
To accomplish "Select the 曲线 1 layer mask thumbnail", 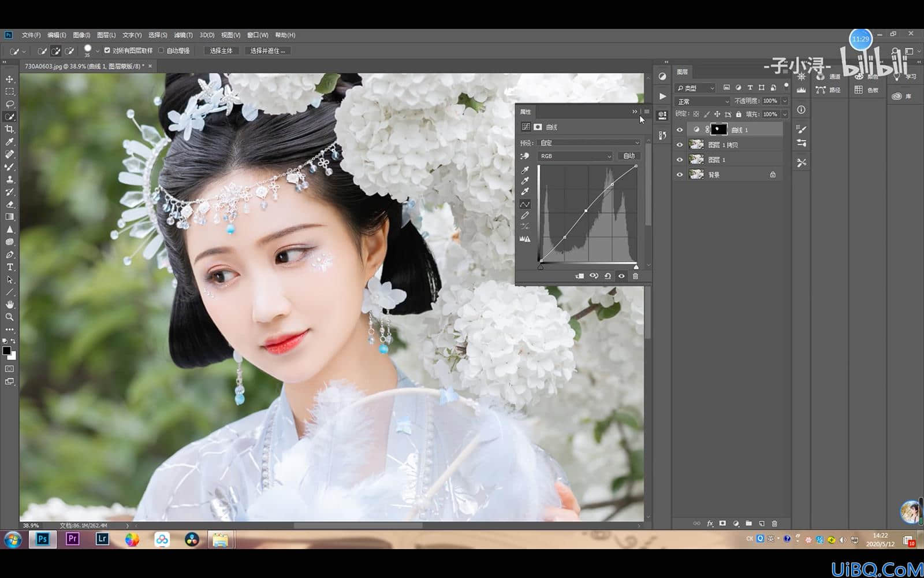I will 718,129.
